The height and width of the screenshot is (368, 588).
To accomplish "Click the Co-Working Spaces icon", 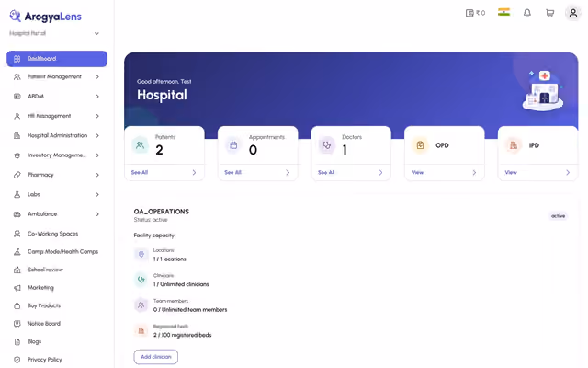I will (17, 234).
